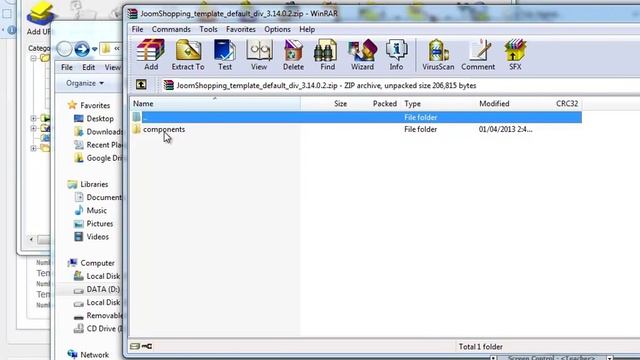Image resolution: width=640 pixels, height=360 pixels.
Task: Click the Delete toolbar icon
Action: coord(293,54)
